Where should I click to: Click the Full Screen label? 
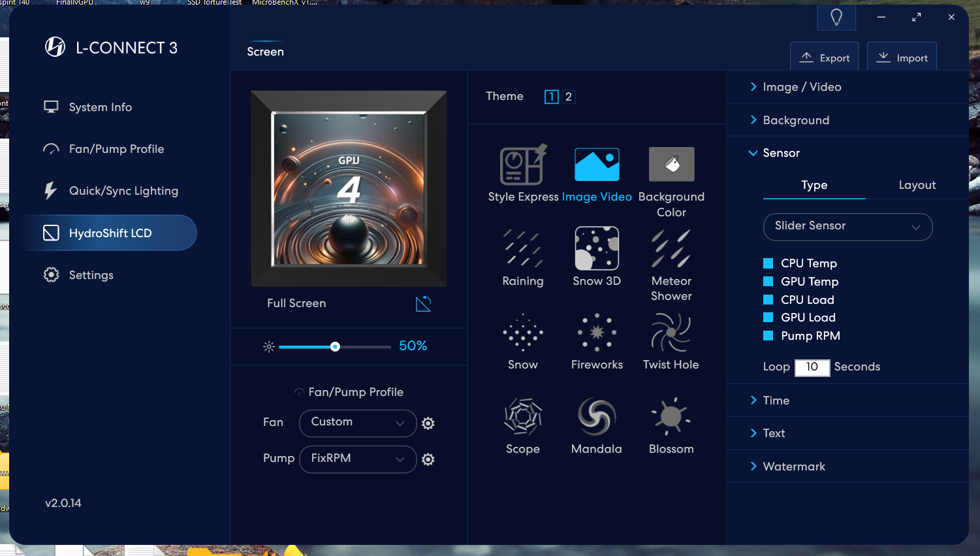296,303
